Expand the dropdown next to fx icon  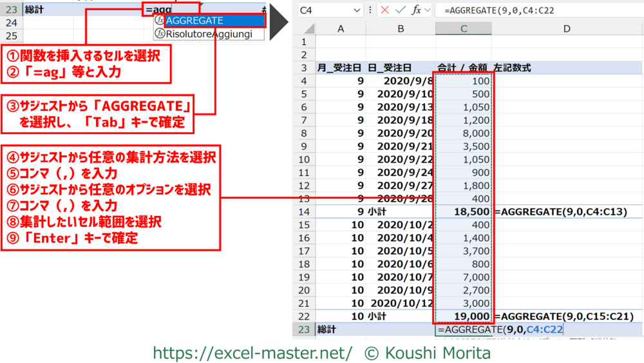428,10
